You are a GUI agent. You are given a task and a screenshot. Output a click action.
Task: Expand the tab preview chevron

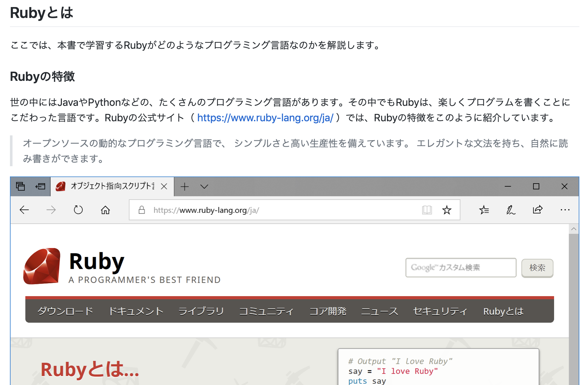(x=204, y=186)
